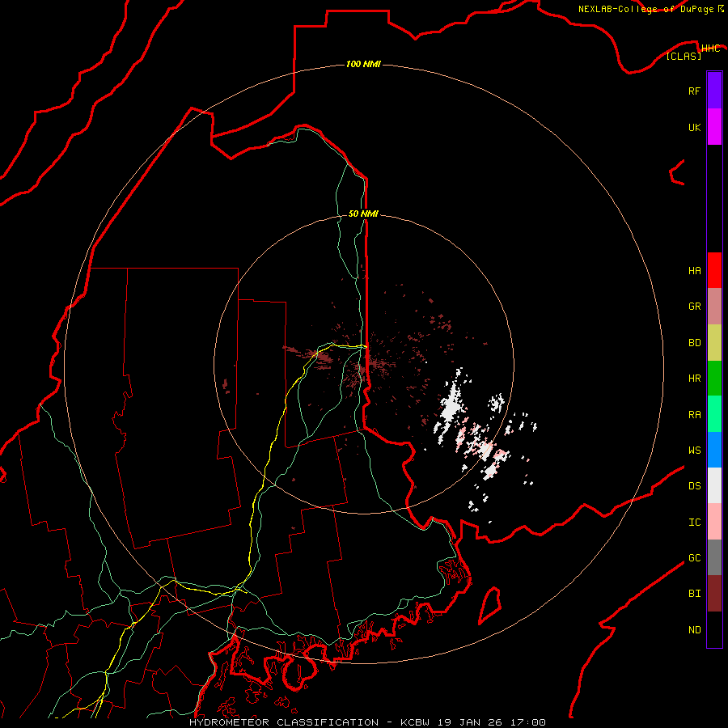Click the IC pink legend swatch

click(x=714, y=522)
